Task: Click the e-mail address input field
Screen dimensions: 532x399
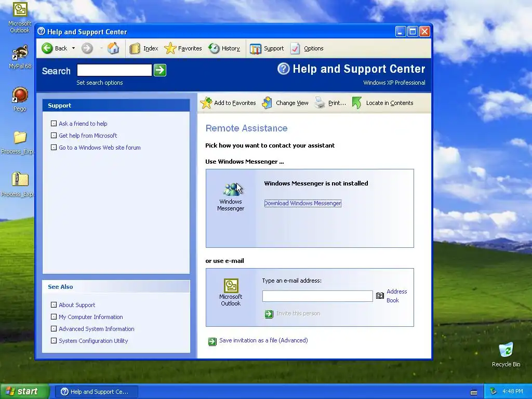Action: (x=317, y=296)
